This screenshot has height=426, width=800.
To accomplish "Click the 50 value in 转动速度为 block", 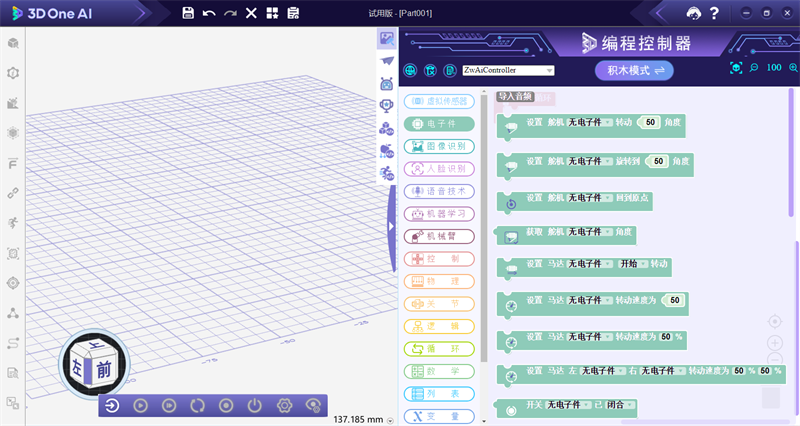I will (x=674, y=300).
